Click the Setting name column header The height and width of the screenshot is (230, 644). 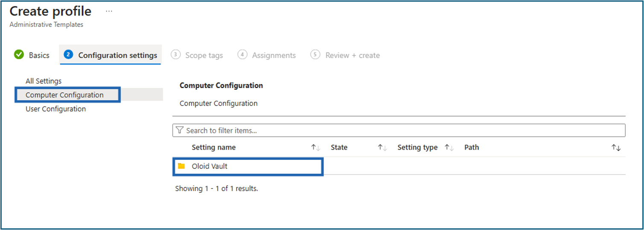click(x=214, y=147)
